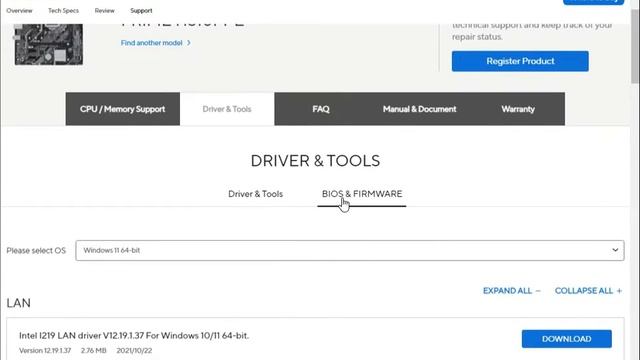Open the FAQ tab
This screenshot has height=360, width=640.
(321, 109)
